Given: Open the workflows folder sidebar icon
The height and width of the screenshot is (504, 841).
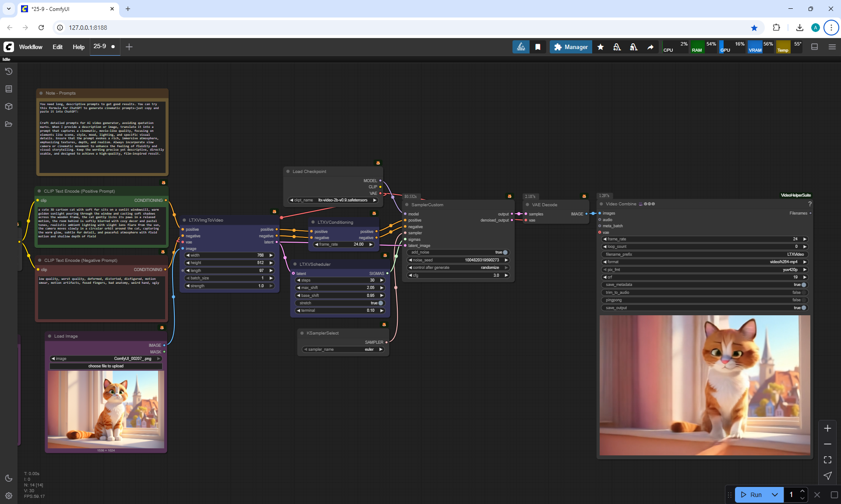Looking at the screenshot, I should click(9, 124).
